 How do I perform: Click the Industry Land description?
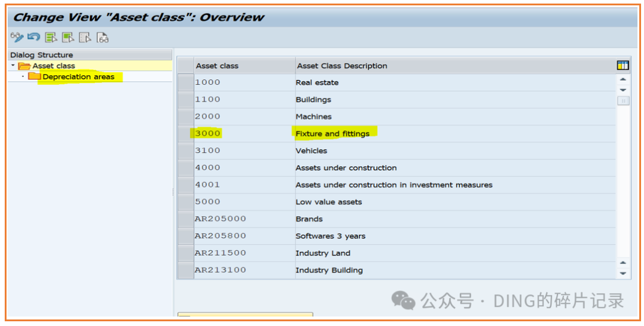point(323,253)
